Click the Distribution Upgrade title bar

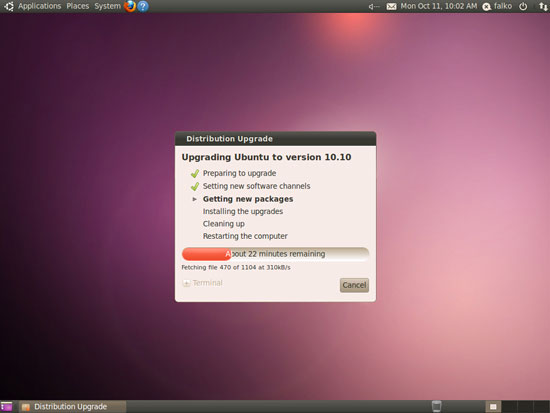275,139
